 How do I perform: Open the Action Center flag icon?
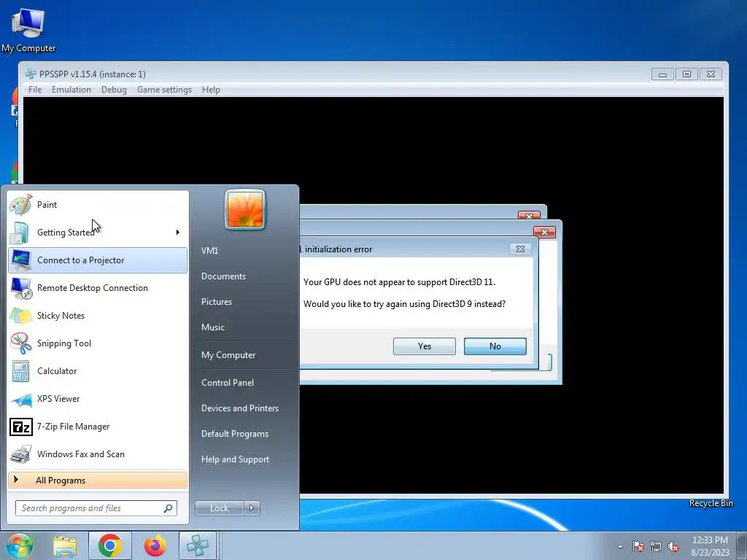coord(638,546)
